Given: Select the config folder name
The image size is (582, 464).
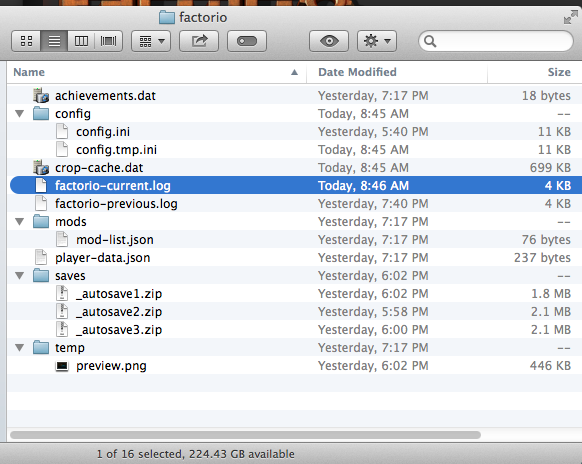Looking at the screenshot, I should coord(73,114).
